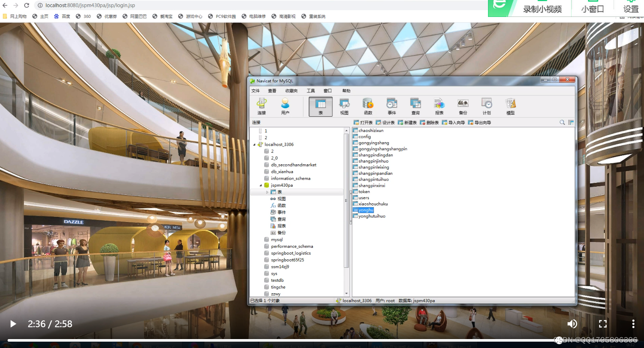Switch to the View (视图) toolbar icon
The height and width of the screenshot is (348, 644).
click(344, 106)
